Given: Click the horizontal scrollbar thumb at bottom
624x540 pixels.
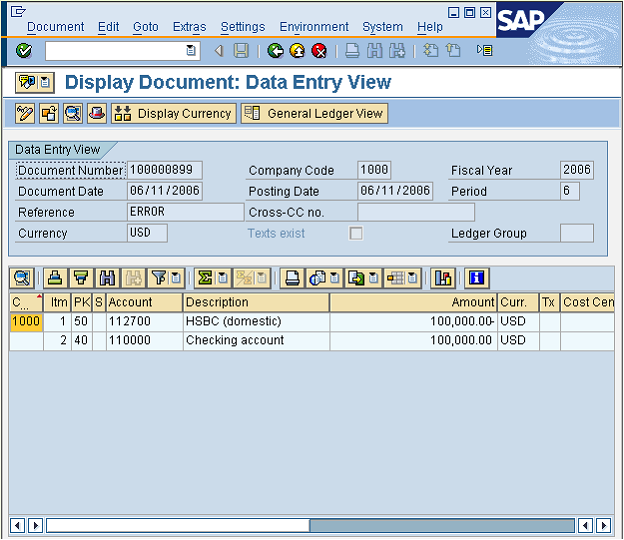Looking at the screenshot, I should click(178, 525).
